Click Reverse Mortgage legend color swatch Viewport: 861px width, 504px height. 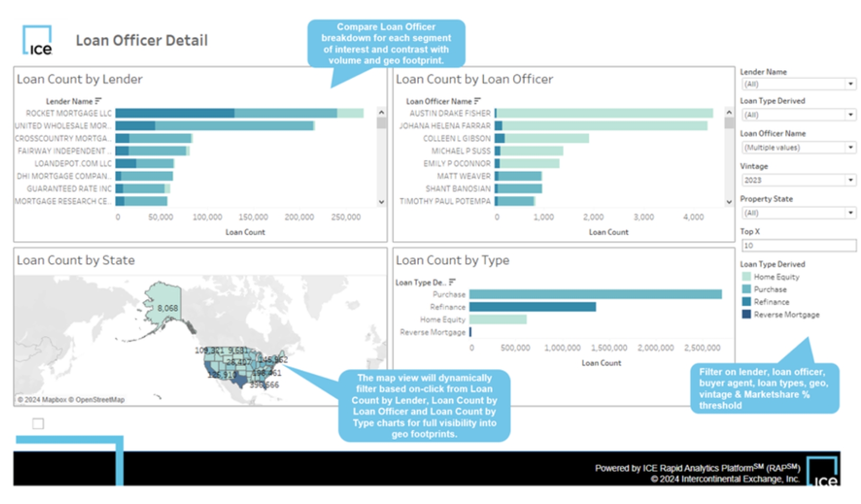(x=746, y=314)
